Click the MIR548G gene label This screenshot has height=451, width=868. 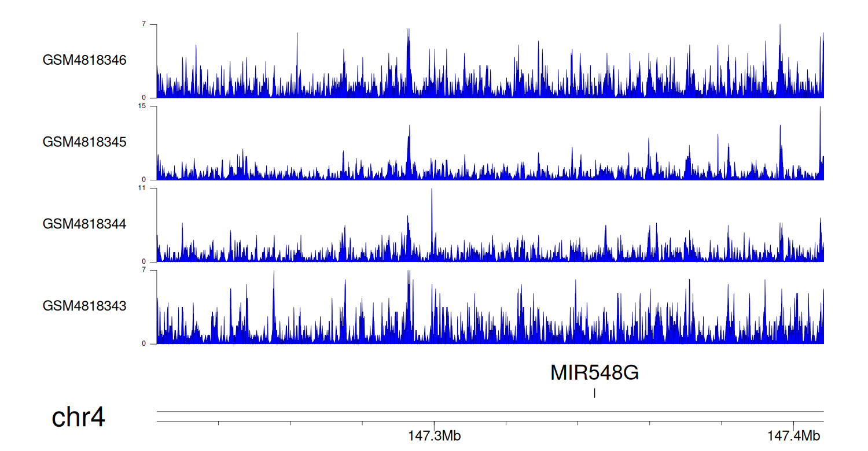[x=594, y=374]
